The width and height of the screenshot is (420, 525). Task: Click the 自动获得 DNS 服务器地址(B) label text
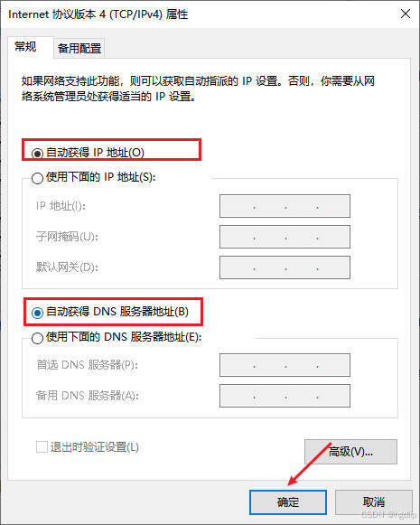[117, 312]
